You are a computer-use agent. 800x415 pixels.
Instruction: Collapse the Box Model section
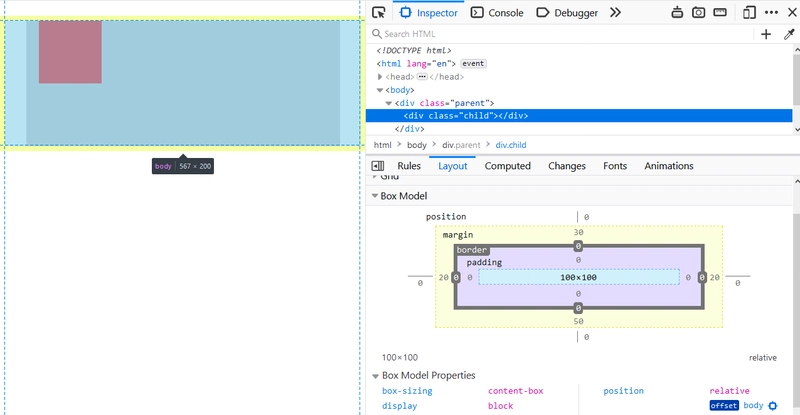[376, 197]
